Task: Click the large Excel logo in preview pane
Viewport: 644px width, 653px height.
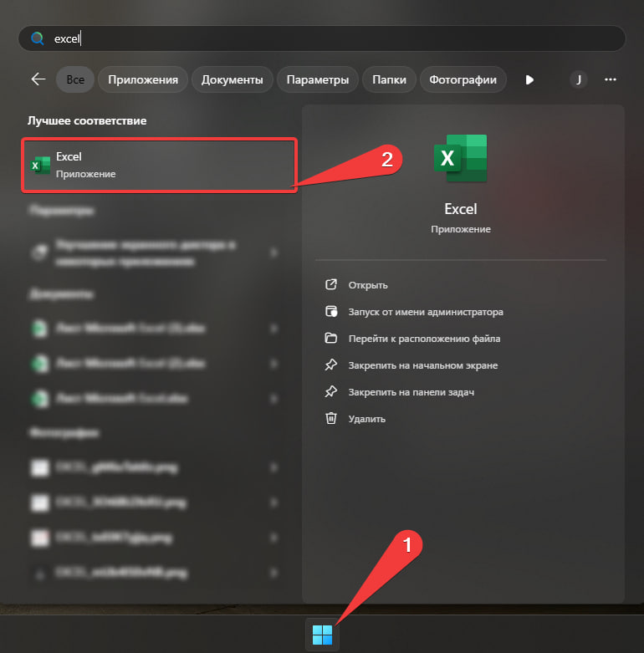Action: tap(460, 158)
